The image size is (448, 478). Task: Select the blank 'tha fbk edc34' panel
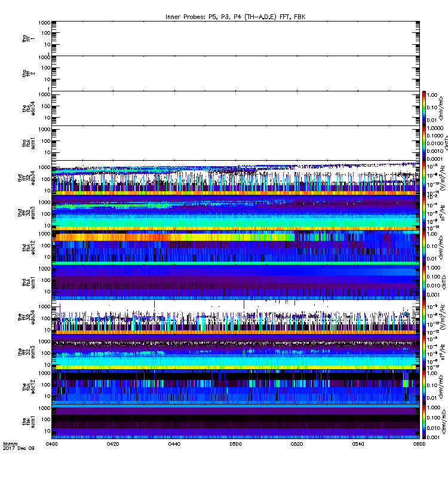pos(235,108)
